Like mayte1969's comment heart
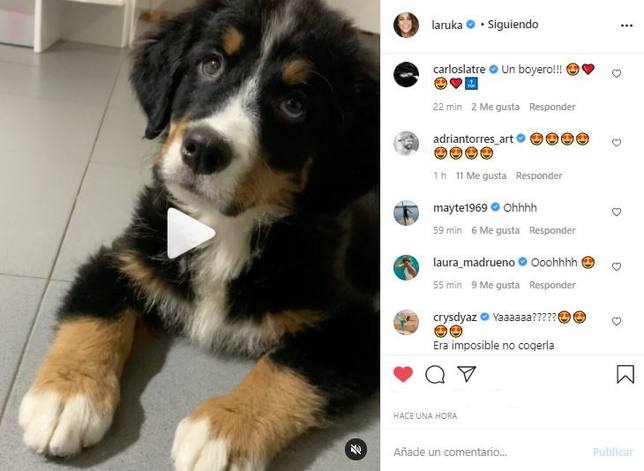644x471 pixels. click(x=616, y=212)
